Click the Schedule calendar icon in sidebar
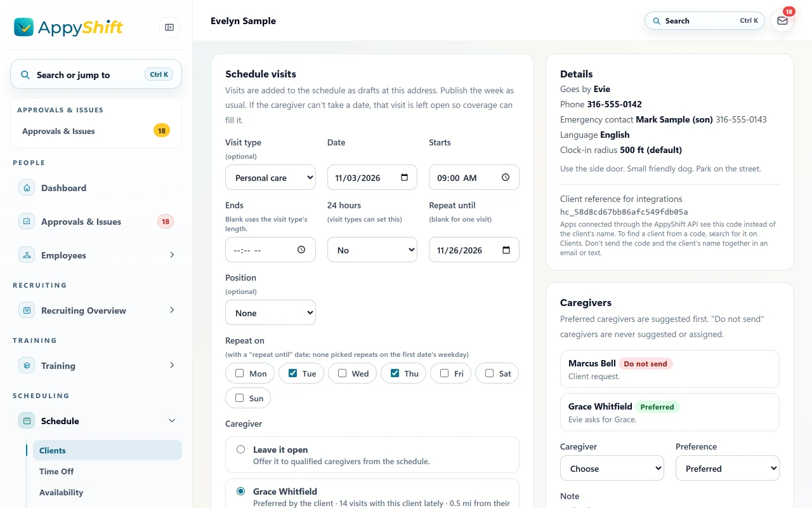The height and width of the screenshot is (508, 812). (x=27, y=421)
